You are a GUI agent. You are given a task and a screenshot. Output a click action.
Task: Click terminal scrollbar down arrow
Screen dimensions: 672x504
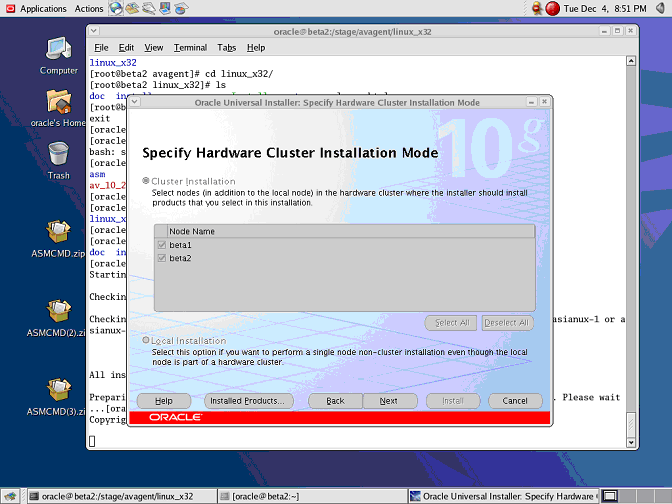click(x=631, y=442)
